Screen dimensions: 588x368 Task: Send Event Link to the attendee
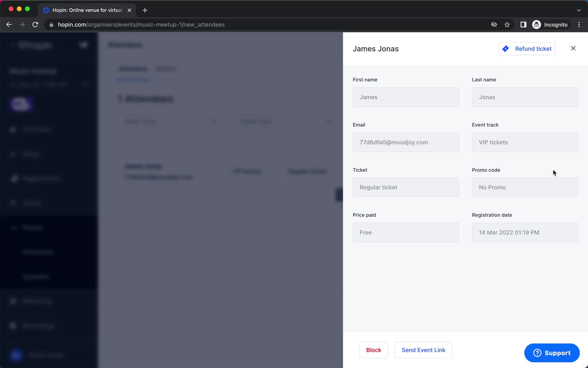click(x=424, y=350)
